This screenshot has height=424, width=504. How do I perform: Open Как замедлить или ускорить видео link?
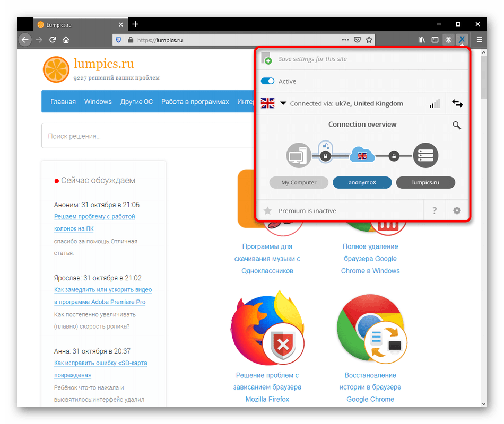(103, 296)
